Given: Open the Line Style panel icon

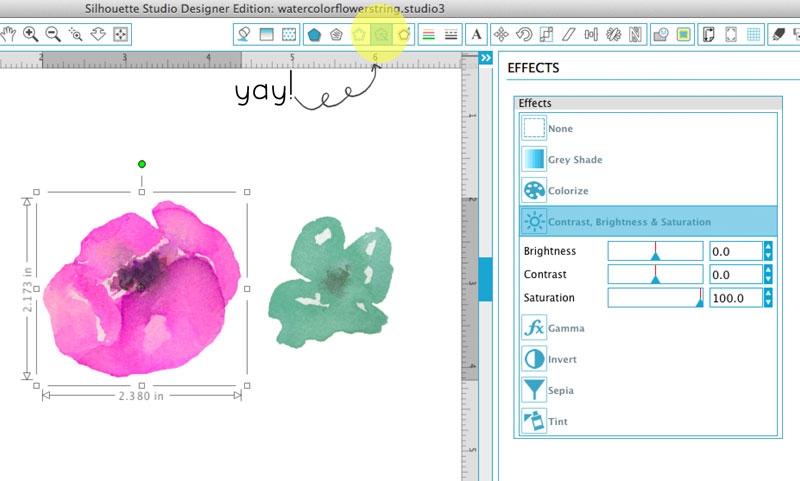Looking at the screenshot, I should [451, 34].
